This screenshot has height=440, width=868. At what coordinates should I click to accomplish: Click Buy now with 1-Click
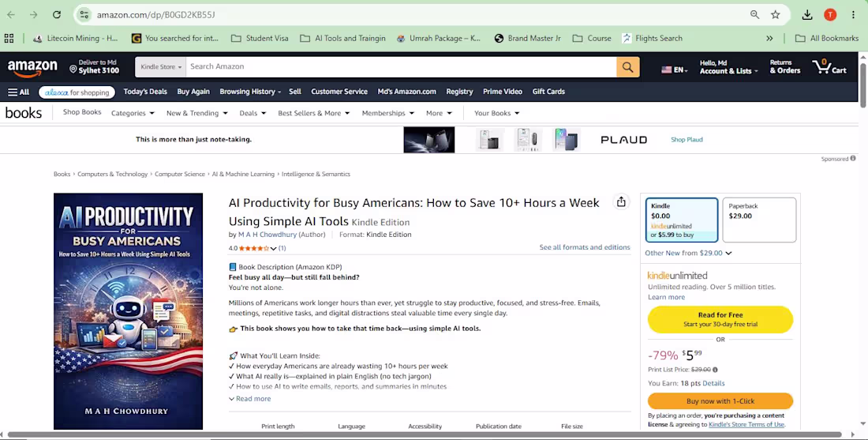coord(720,401)
